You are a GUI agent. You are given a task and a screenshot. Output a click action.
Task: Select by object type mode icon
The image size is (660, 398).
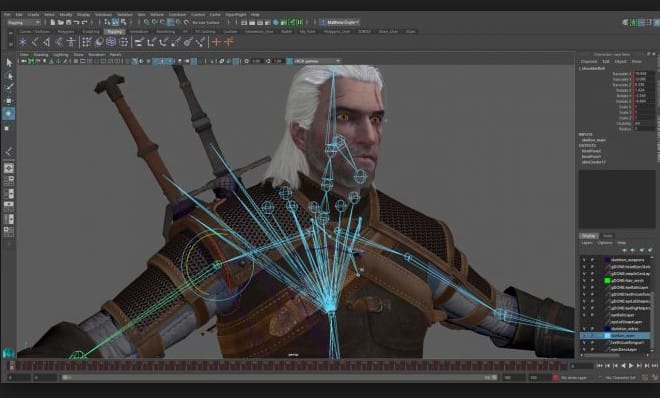[115, 22]
